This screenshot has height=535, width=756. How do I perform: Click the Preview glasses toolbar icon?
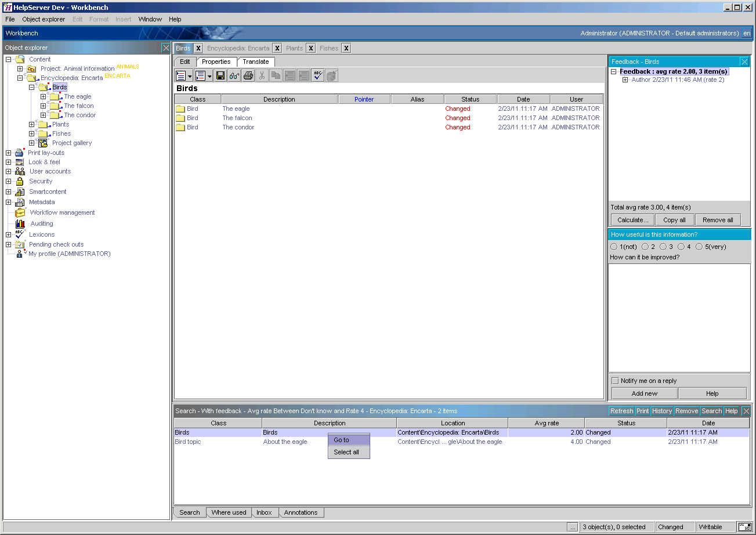[x=234, y=75]
